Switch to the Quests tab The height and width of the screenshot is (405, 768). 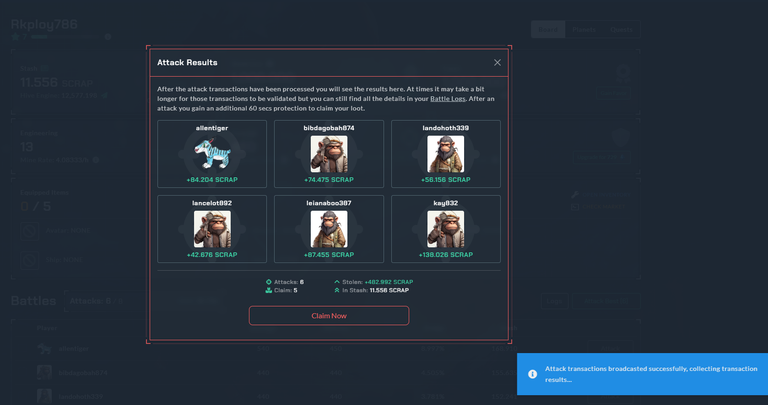click(622, 30)
